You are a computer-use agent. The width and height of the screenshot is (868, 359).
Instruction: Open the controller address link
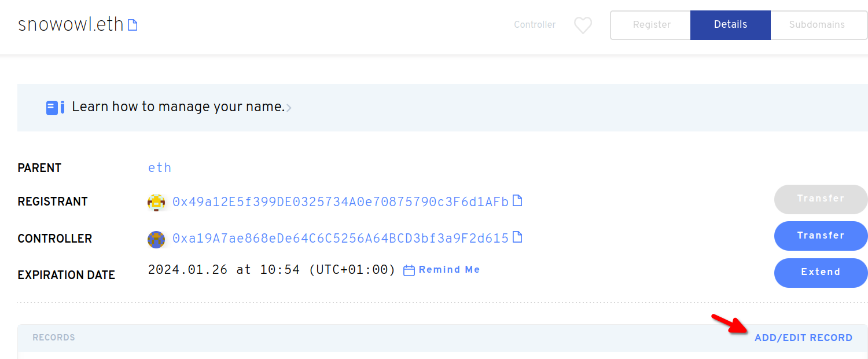(340, 238)
